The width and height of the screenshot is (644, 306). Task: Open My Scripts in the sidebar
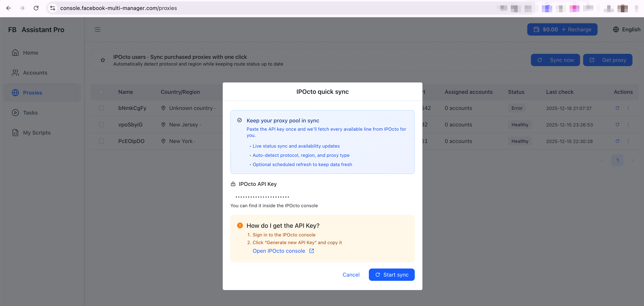tap(37, 133)
